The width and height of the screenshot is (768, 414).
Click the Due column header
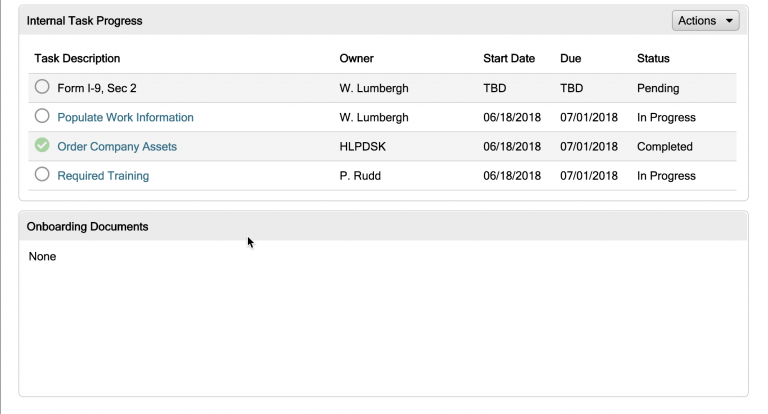570,58
